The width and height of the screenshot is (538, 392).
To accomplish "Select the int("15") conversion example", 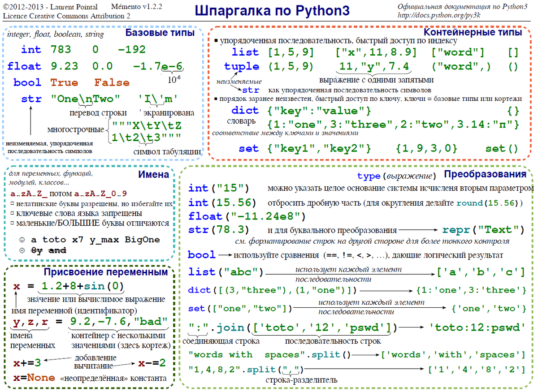I will tap(219, 188).
